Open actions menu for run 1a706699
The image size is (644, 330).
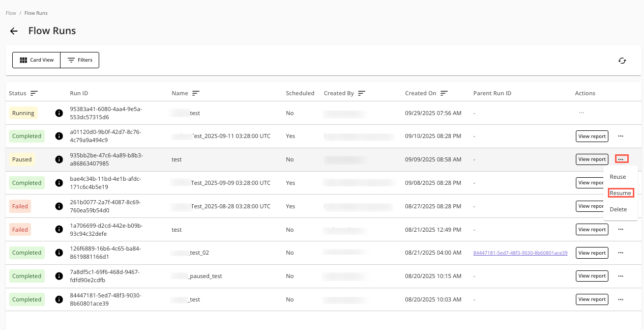pos(621,230)
